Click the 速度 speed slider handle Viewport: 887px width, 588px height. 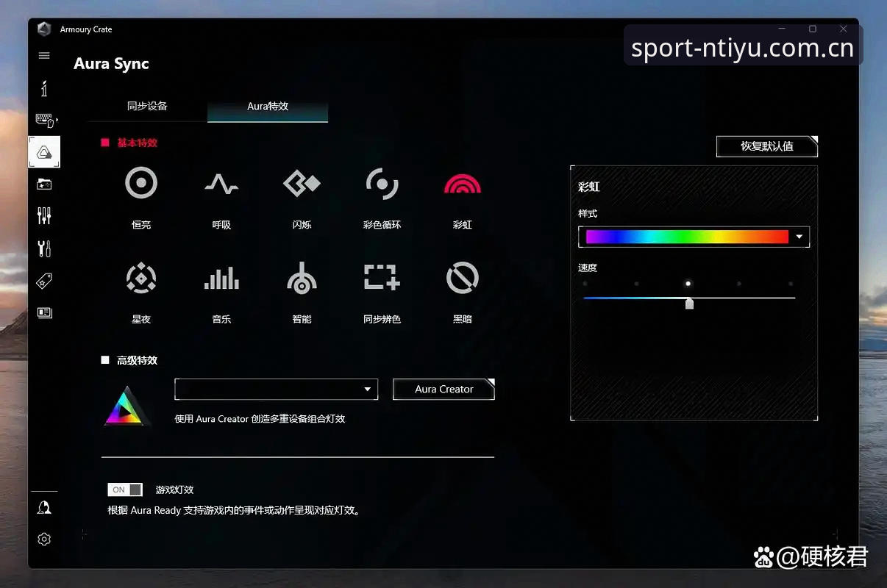(x=689, y=303)
